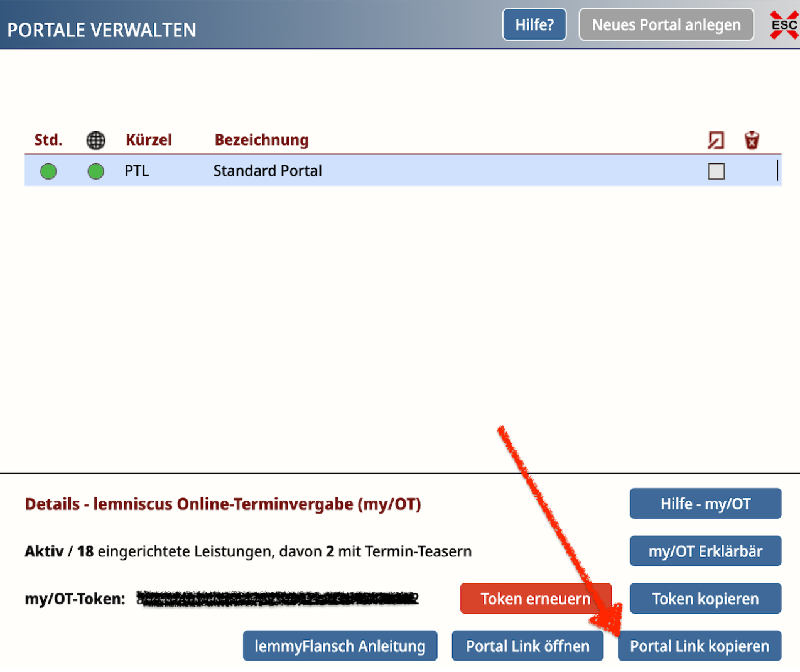
Task: Click the edit icon in table header
Action: (x=716, y=140)
